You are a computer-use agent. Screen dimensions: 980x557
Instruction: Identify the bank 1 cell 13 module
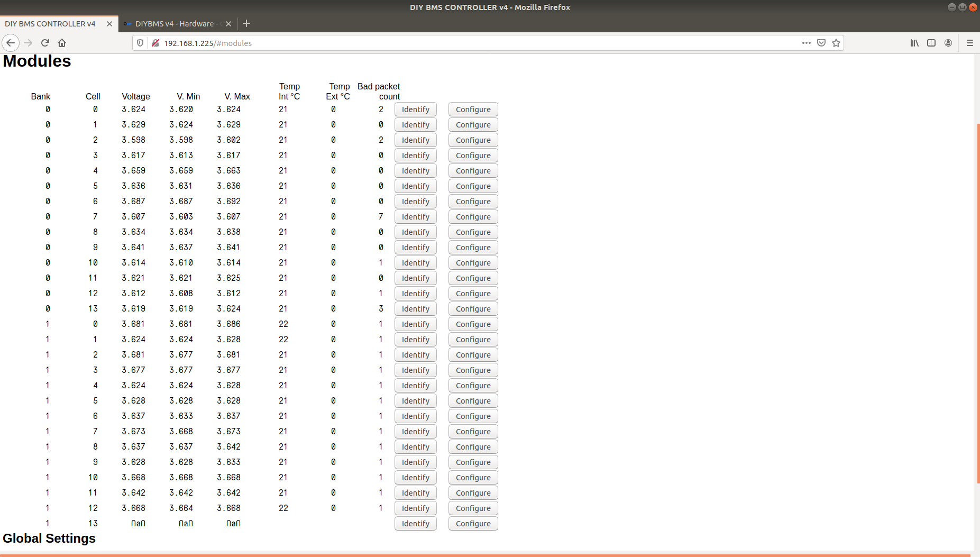[415, 524]
